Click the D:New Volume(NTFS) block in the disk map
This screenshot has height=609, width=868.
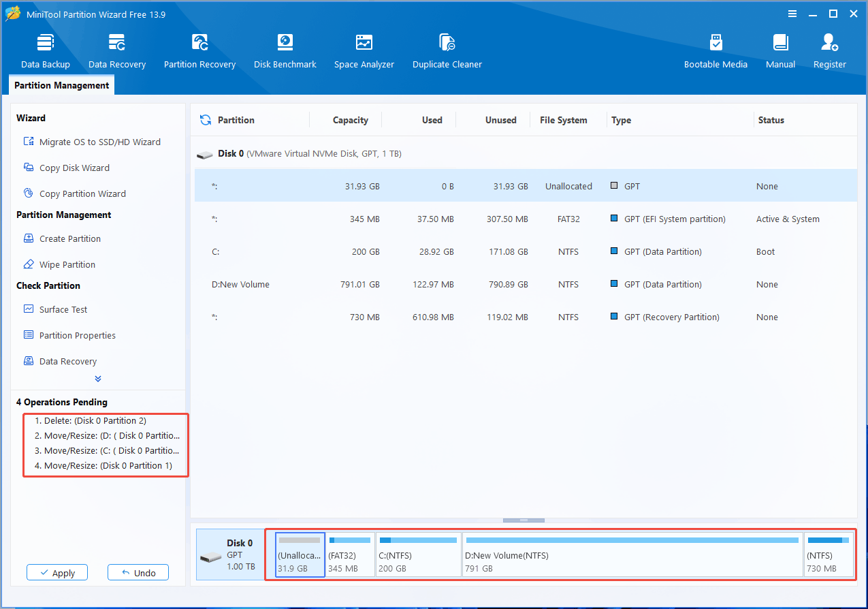coord(632,555)
